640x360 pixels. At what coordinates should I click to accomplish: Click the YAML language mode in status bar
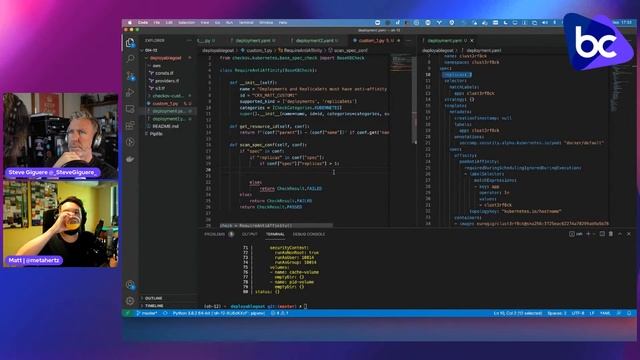(x=605, y=313)
